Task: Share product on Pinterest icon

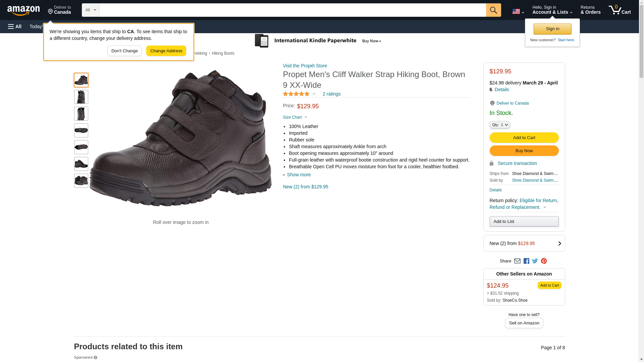Action: (x=544, y=261)
